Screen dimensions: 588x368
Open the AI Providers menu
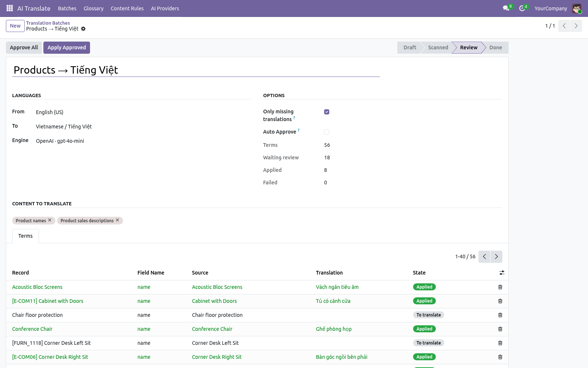pos(165,8)
